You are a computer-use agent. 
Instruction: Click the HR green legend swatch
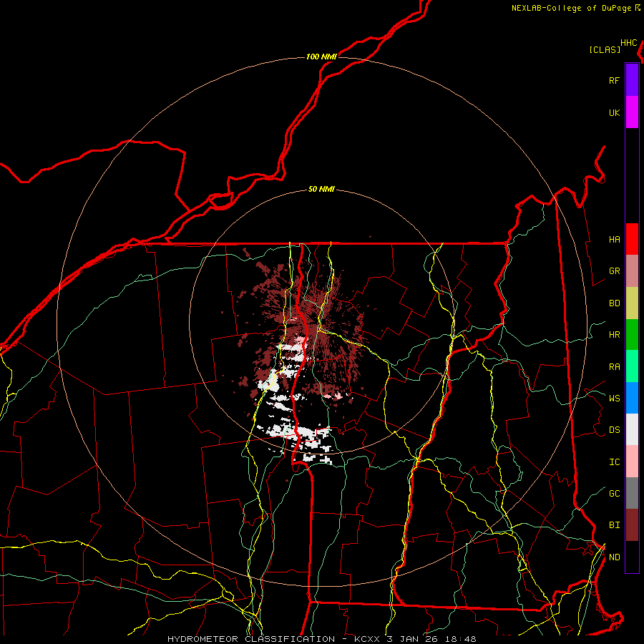click(632, 335)
